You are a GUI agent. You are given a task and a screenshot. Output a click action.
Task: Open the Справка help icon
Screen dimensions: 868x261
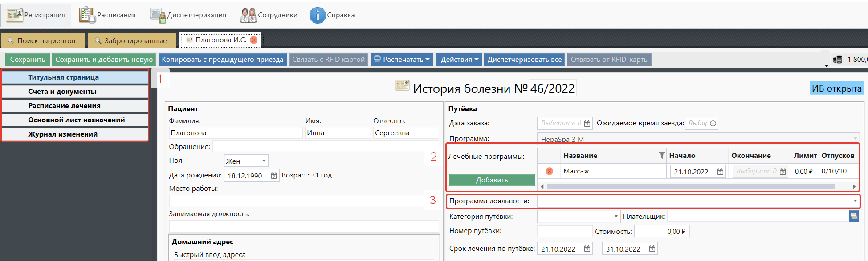318,15
